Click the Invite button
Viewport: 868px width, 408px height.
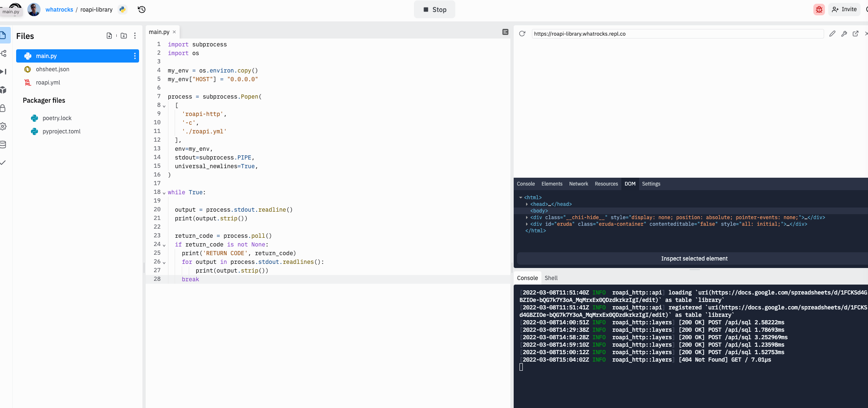click(x=844, y=10)
